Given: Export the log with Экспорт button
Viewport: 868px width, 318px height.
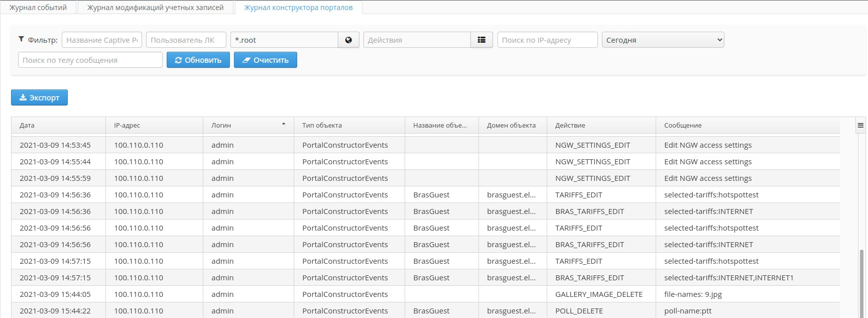Looking at the screenshot, I should (39, 97).
